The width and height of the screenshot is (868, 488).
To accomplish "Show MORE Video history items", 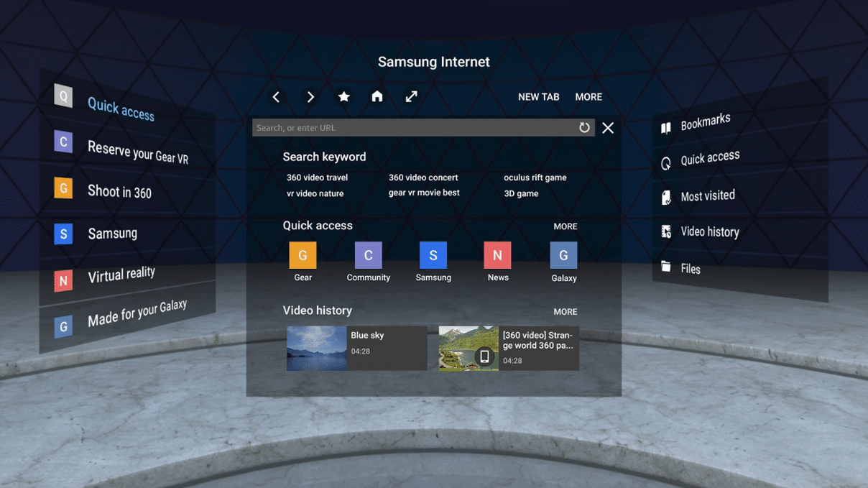I will coord(565,312).
